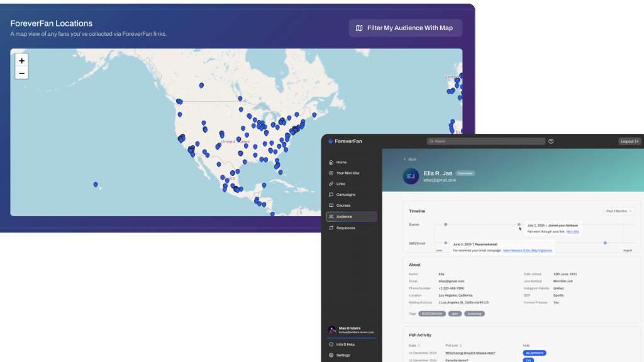This screenshot has width=644, height=362.
Task: Click the July 1 Events timeline marker
Action: [519, 224]
